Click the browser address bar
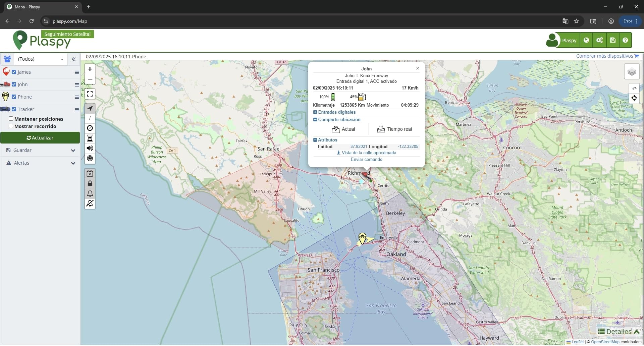644x346 pixels. (x=302, y=21)
